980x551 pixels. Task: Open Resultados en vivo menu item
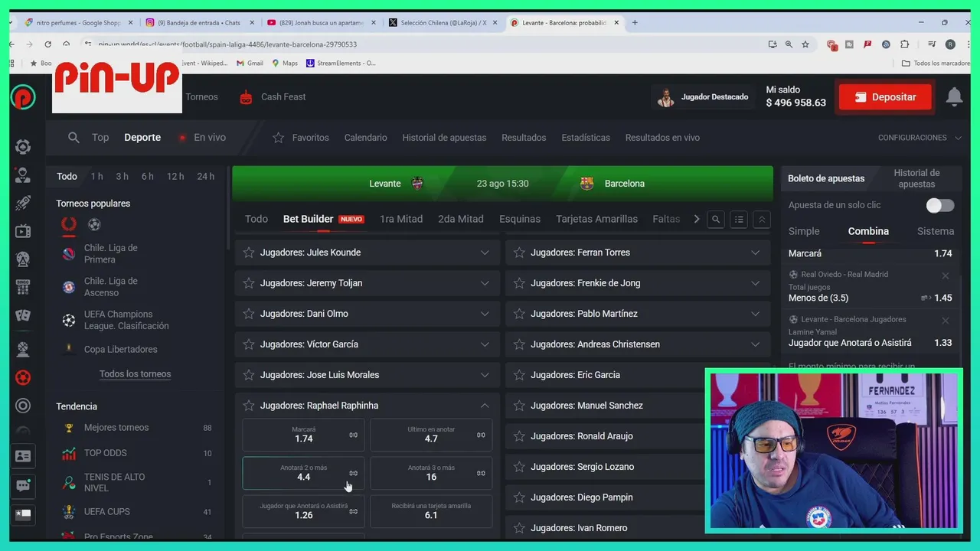coord(662,138)
